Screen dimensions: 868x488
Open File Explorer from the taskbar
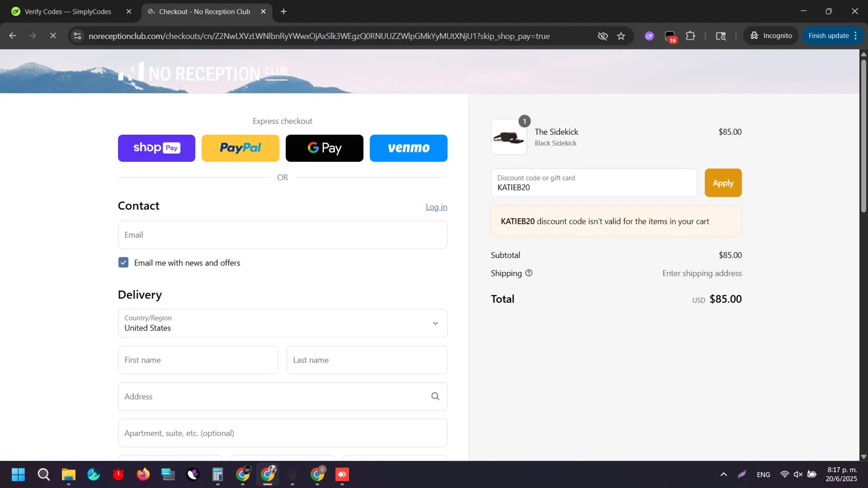click(69, 475)
